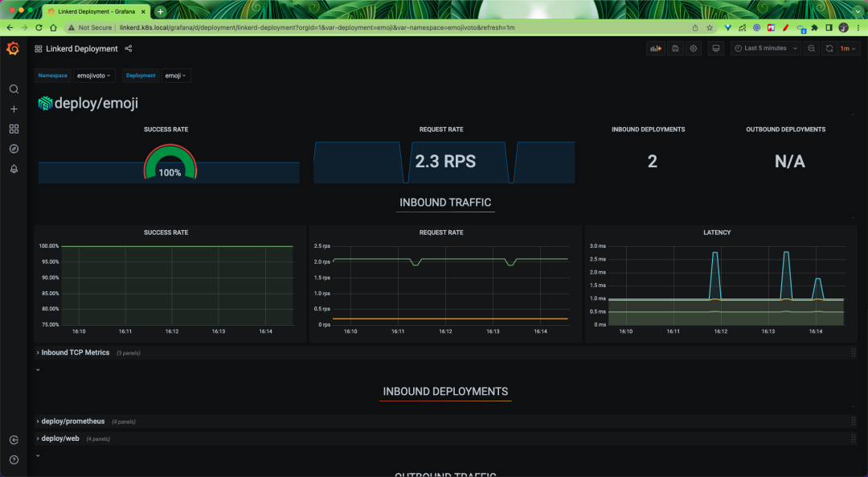868x477 pixels.
Task: Expand the deploy/web row
Action: pos(59,438)
